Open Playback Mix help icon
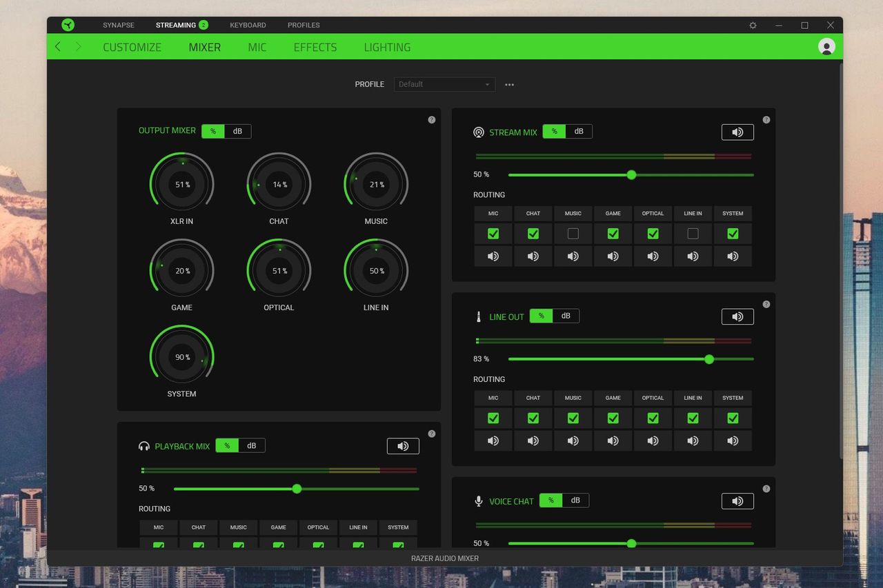The width and height of the screenshot is (883, 588). tap(432, 434)
